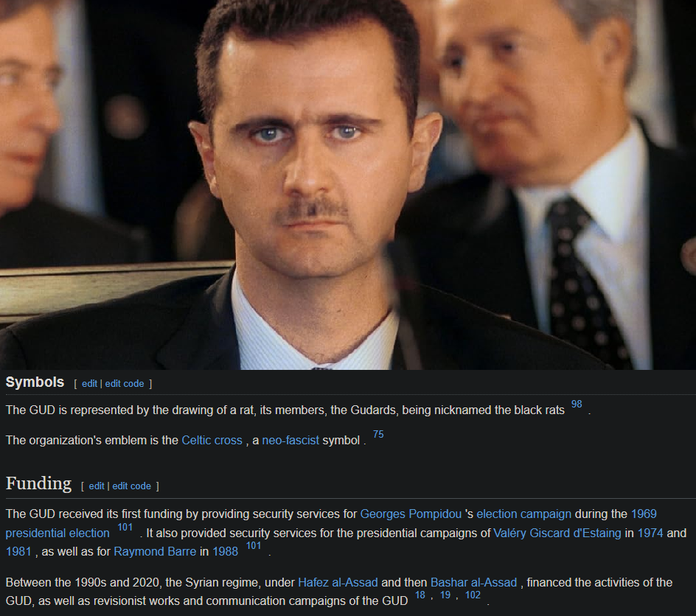Viewport: 696px width, 616px height.
Task: Click the edit link beside Funding heading
Action: 97,486
